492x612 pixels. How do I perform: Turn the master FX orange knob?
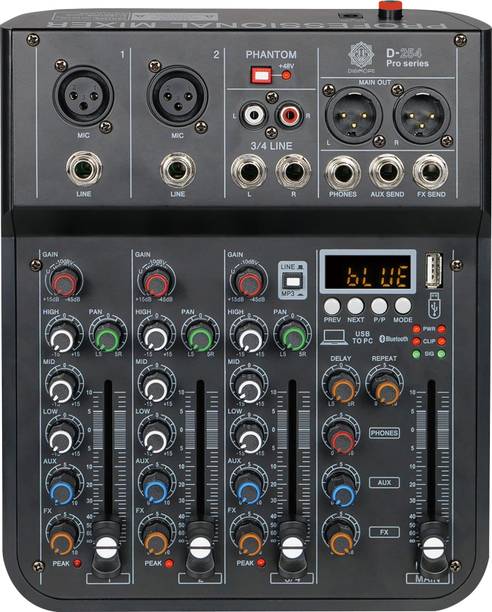coord(341,538)
